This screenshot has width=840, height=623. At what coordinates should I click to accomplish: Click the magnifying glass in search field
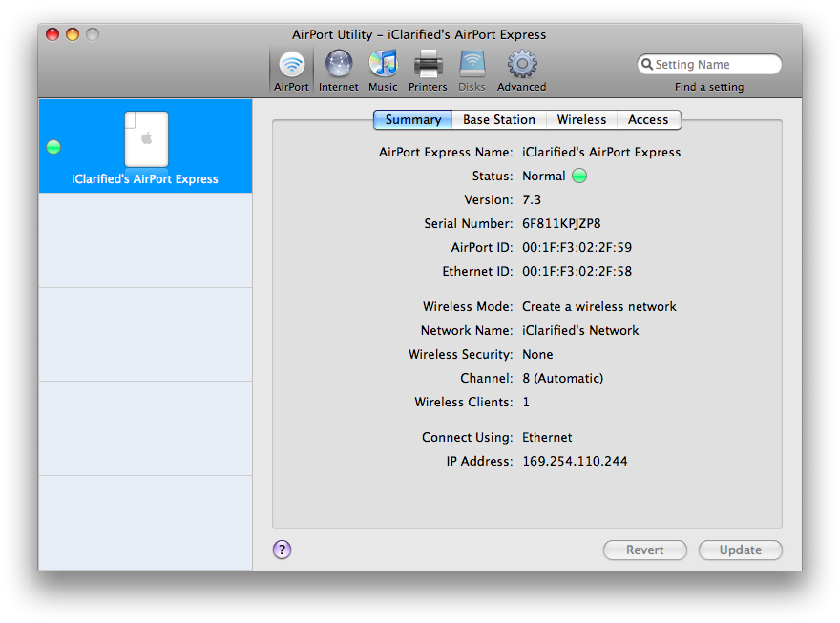[647, 65]
